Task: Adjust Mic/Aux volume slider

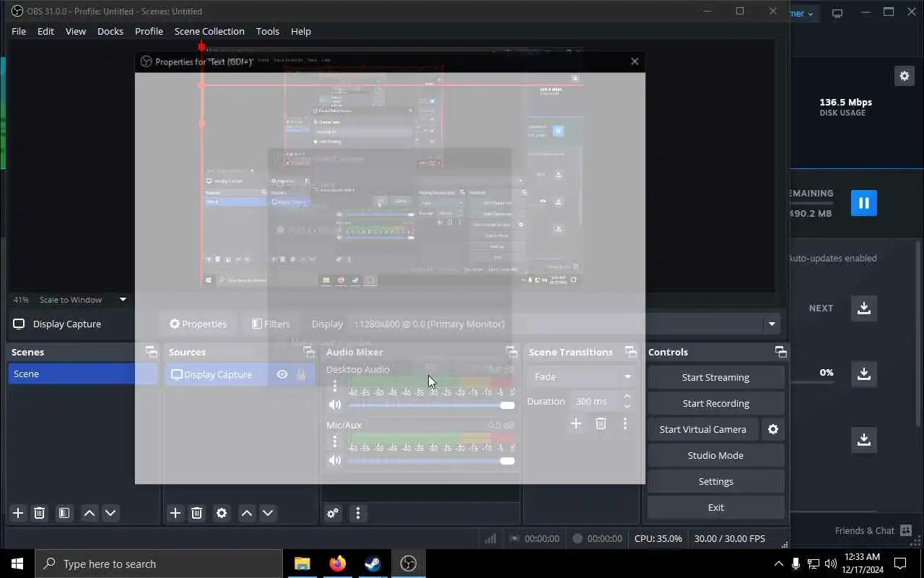Action: coord(431,460)
